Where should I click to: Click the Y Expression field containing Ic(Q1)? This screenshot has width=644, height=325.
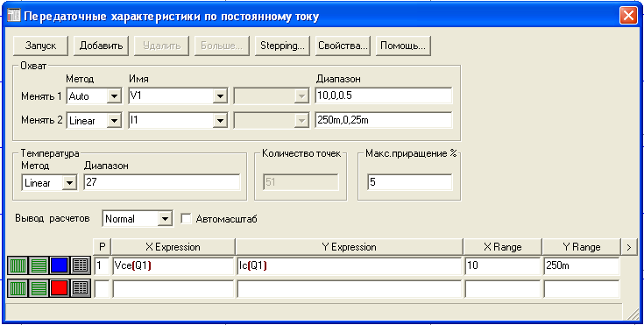pyautogui.click(x=349, y=266)
